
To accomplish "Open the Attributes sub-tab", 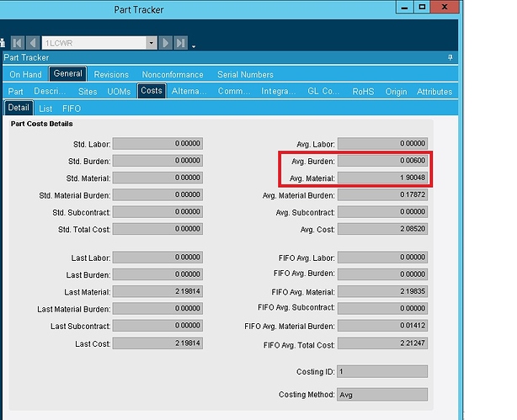I will [434, 91].
